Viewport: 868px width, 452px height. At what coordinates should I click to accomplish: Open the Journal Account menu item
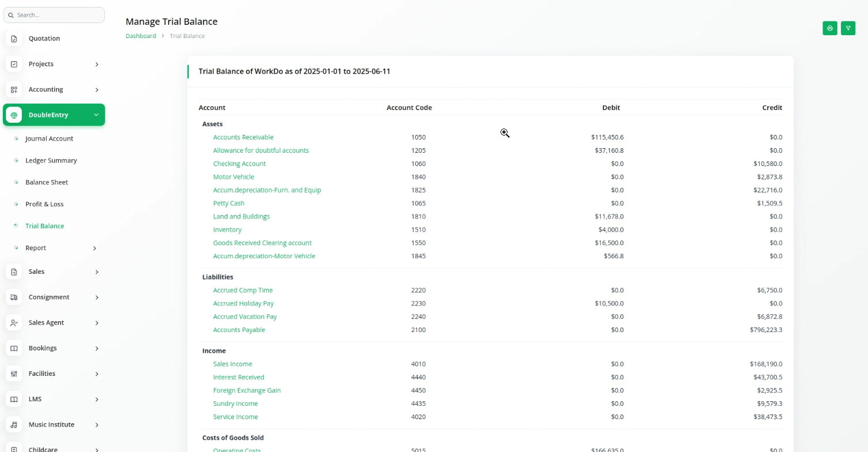(49, 138)
